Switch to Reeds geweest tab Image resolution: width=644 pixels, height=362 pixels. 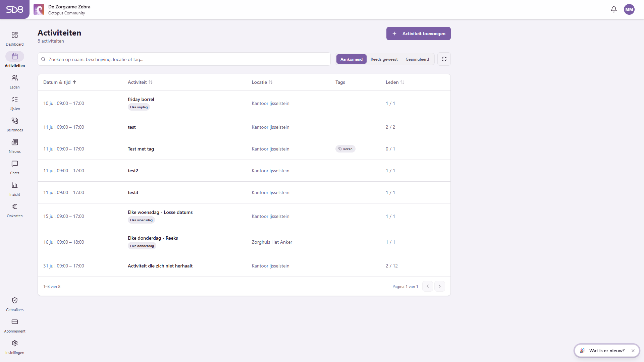pyautogui.click(x=384, y=59)
